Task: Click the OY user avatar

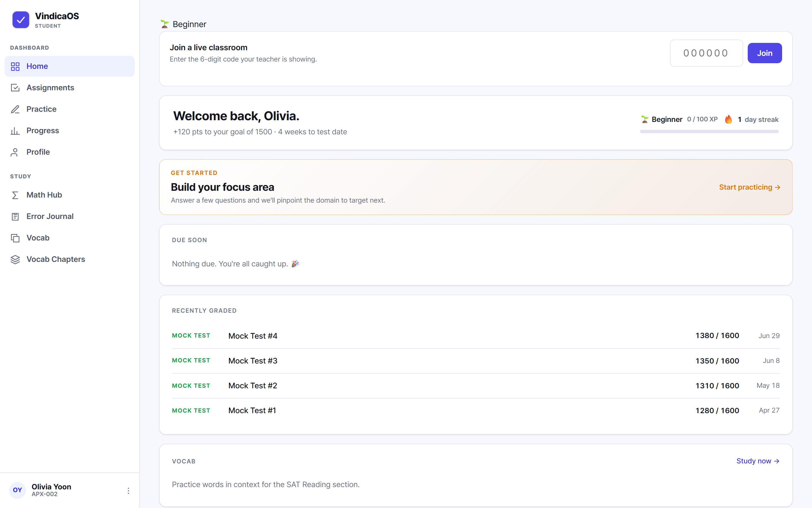Action: tap(17, 490)
